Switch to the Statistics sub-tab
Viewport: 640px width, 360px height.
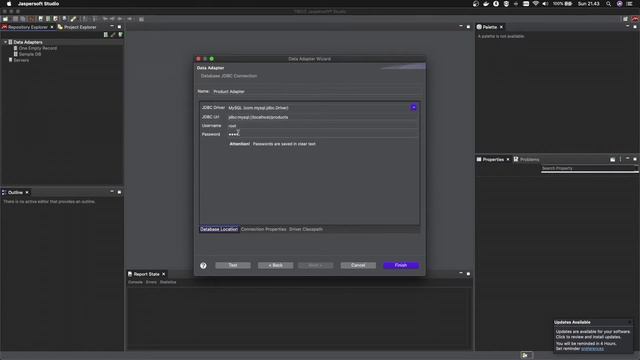(x=168, y=282)
